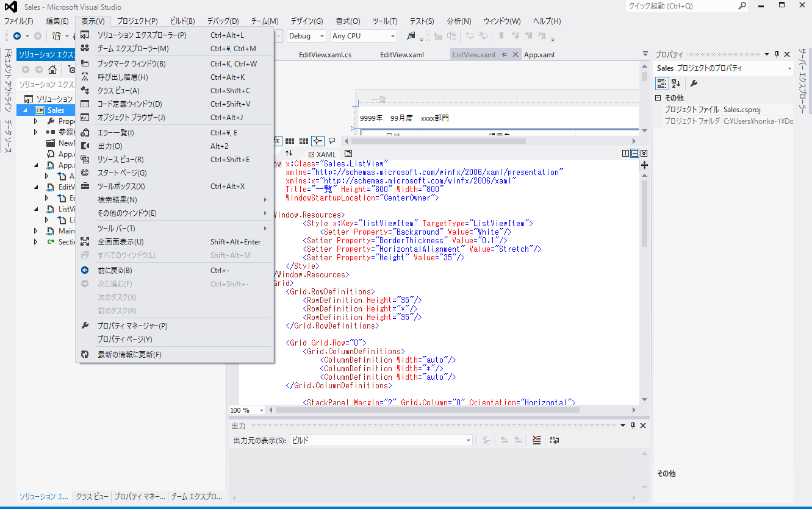Image resolution: width=812 pixels, height=509 pixels.
Task: Open property pages wrench icon
Action: tap(694, 84)
